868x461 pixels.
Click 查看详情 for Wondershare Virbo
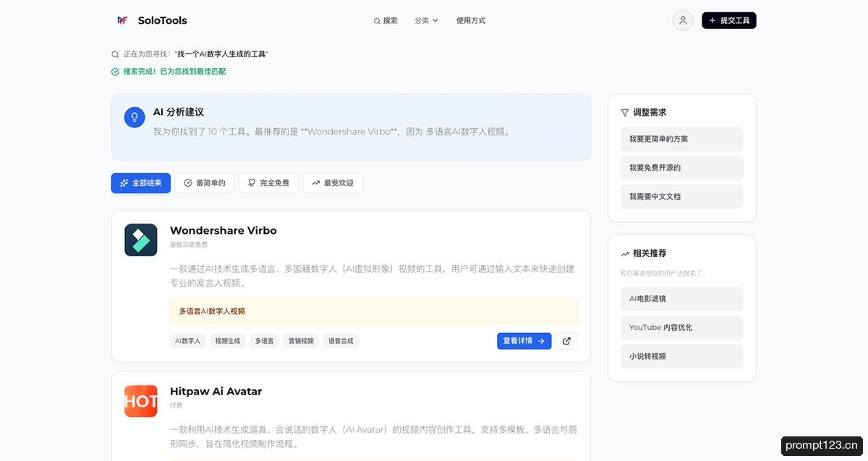(x=524, y=341)
